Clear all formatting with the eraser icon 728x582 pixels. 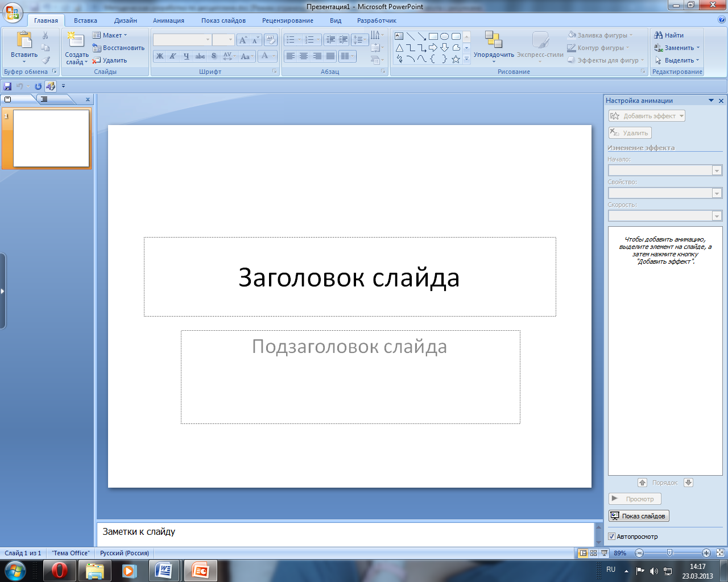click(271, 40)
